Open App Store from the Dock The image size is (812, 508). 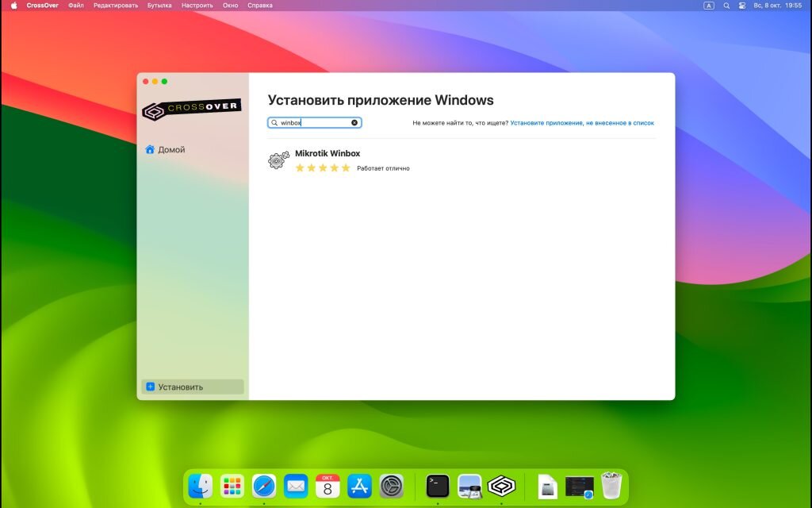pyautogui.click(x=359, y=487)
